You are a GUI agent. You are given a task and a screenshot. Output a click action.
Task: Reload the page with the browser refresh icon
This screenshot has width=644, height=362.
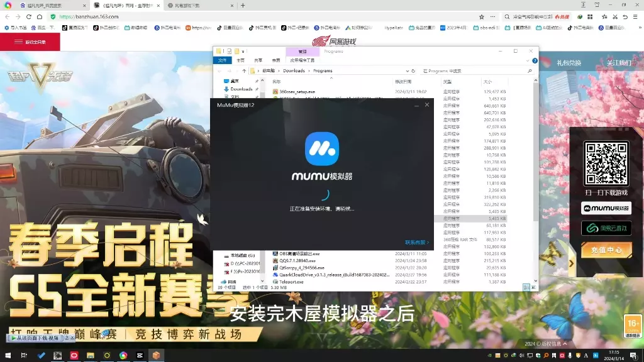[x=29, y=17]
